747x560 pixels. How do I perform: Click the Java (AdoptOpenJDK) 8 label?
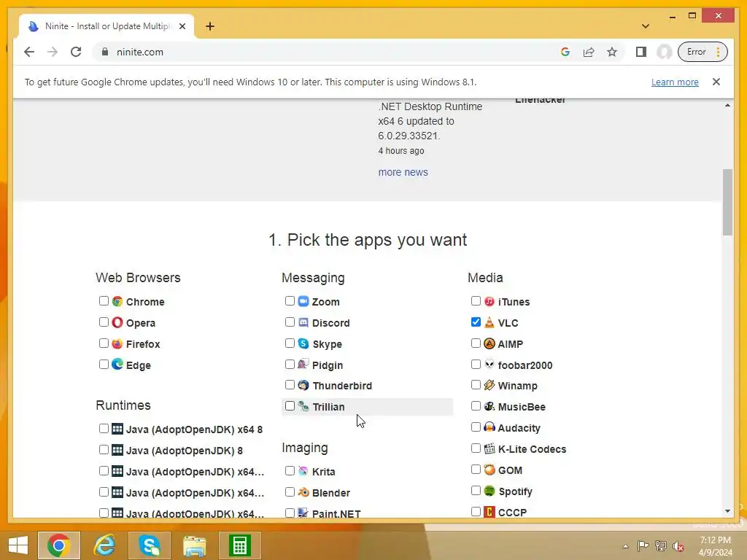(x=185, y=451)
